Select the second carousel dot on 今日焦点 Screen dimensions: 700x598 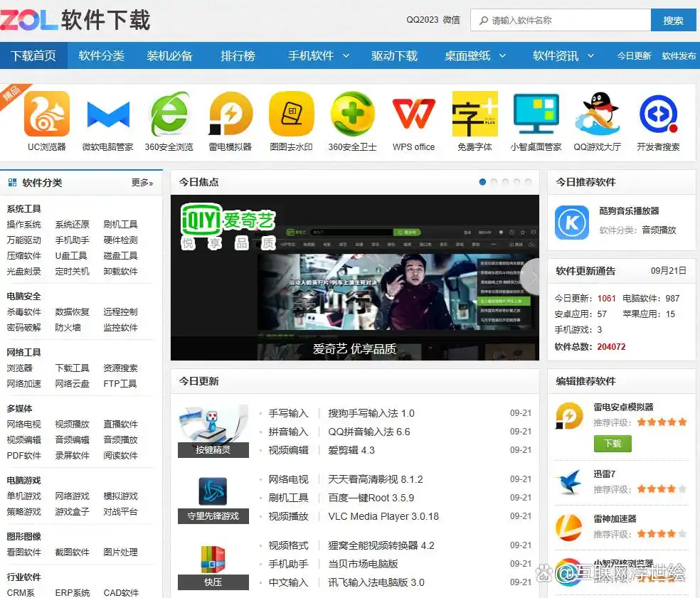[494, 182]
